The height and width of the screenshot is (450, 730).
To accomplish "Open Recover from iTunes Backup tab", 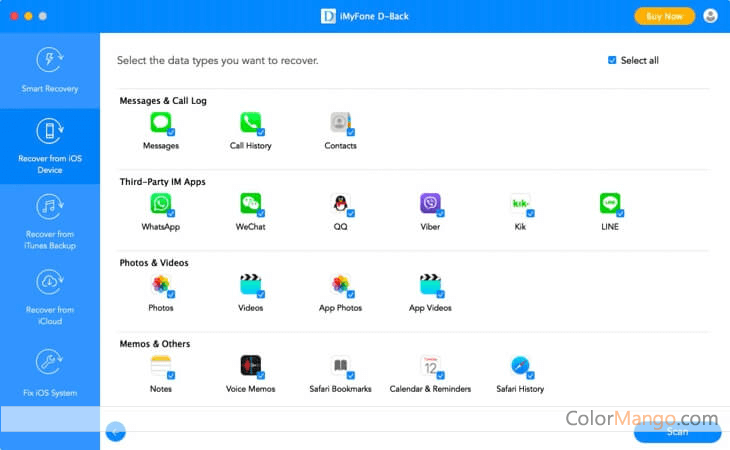I will (x=50, y=222).
